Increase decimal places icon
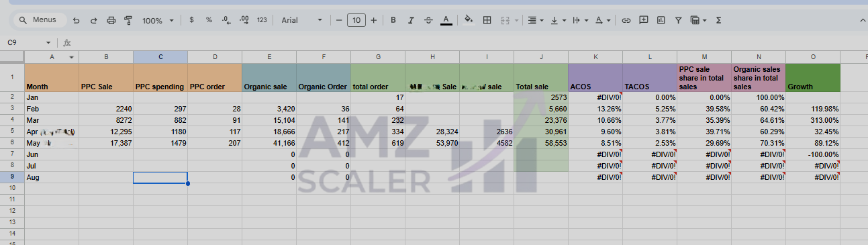Screen dimensions: 868x245 coord(244,20)
